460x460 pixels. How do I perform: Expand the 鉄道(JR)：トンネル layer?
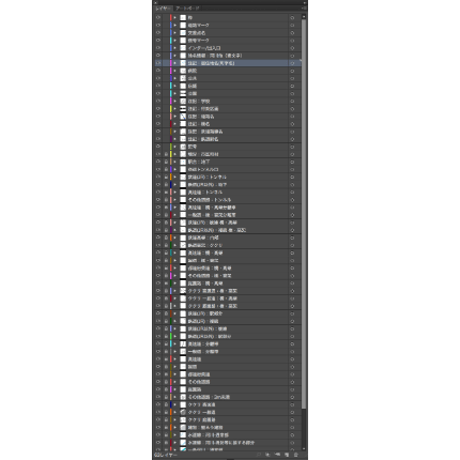click(x=175, y=177)
